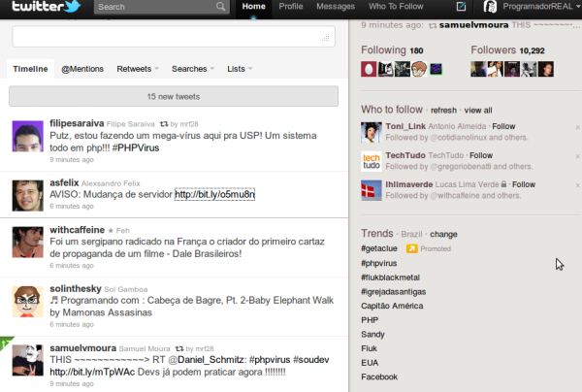Viewport: 582px width, 392px height.
Task: Open withcaffeine's profile picture
Action: pos(28,243)
